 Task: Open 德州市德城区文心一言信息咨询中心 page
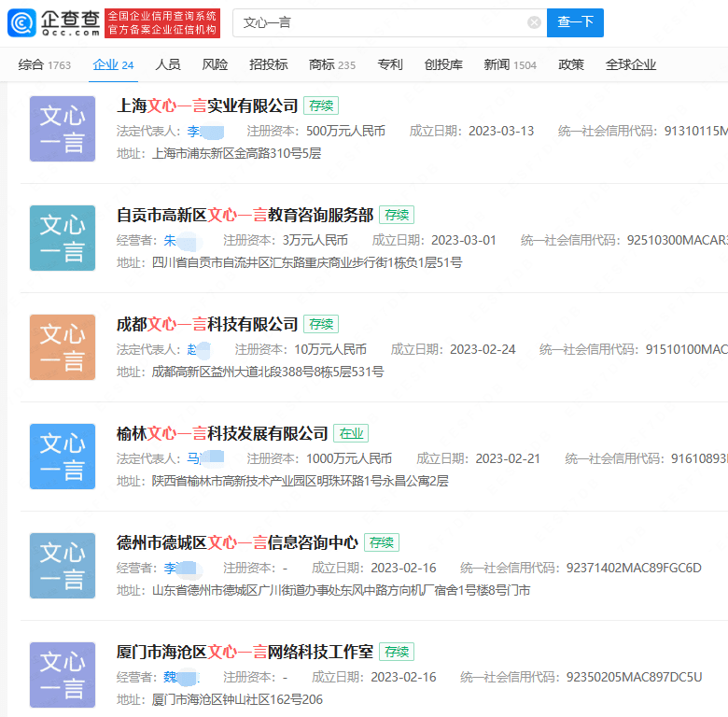[237, 542]
